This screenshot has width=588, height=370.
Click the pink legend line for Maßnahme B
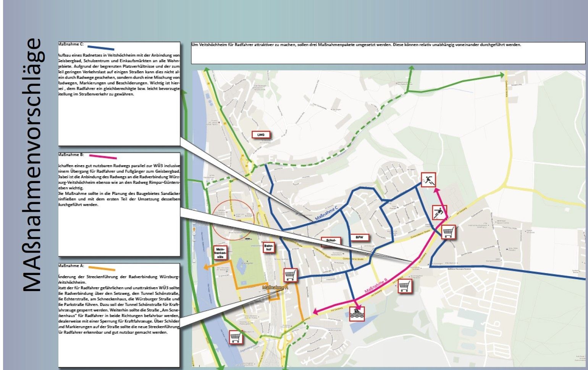click(103, 157)
